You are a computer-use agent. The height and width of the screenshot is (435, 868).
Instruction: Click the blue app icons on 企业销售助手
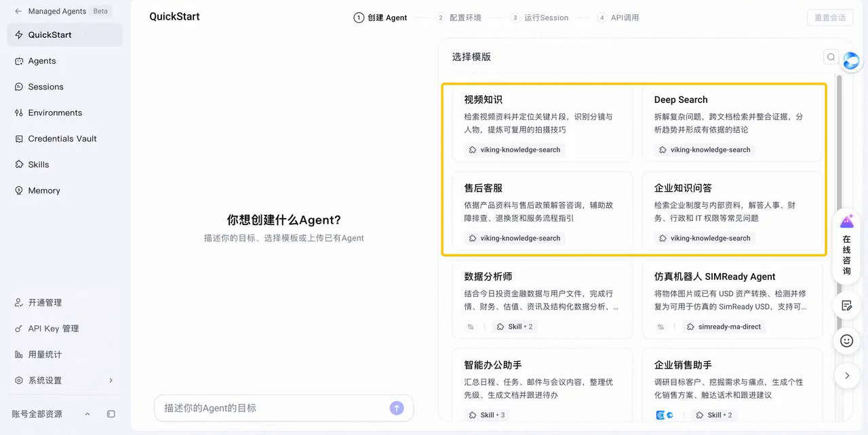click(x=665, y=415)
